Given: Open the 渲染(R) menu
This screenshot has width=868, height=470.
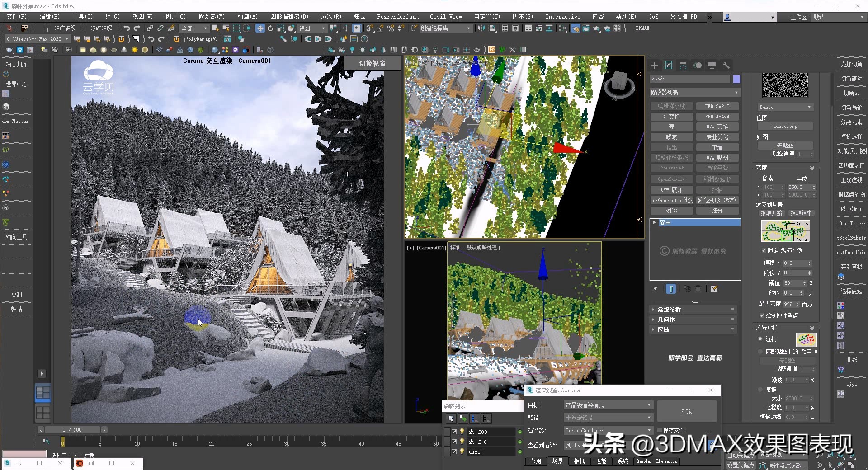Looking at the screenshot, I should click(331, 17).
